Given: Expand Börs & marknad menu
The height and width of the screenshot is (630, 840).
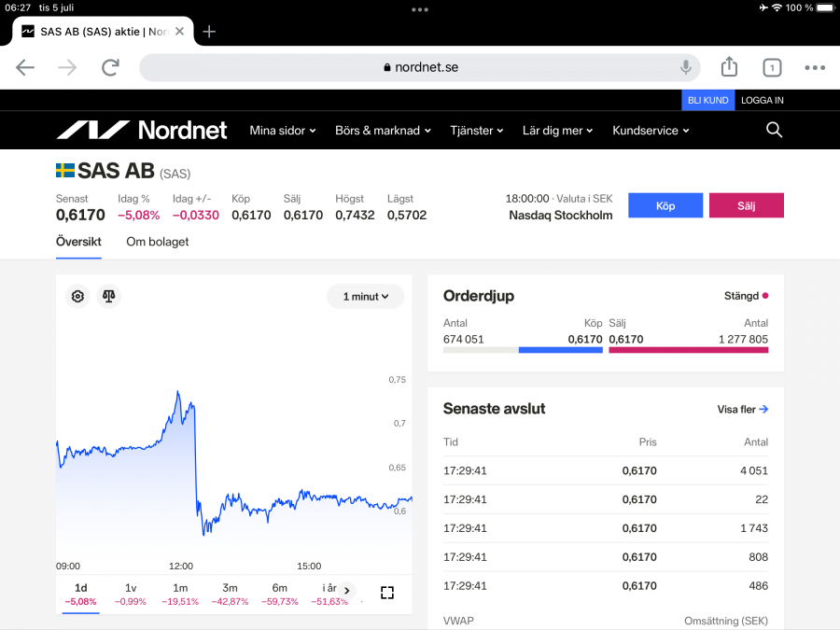Looking at the screenshot, I should 383,131.
